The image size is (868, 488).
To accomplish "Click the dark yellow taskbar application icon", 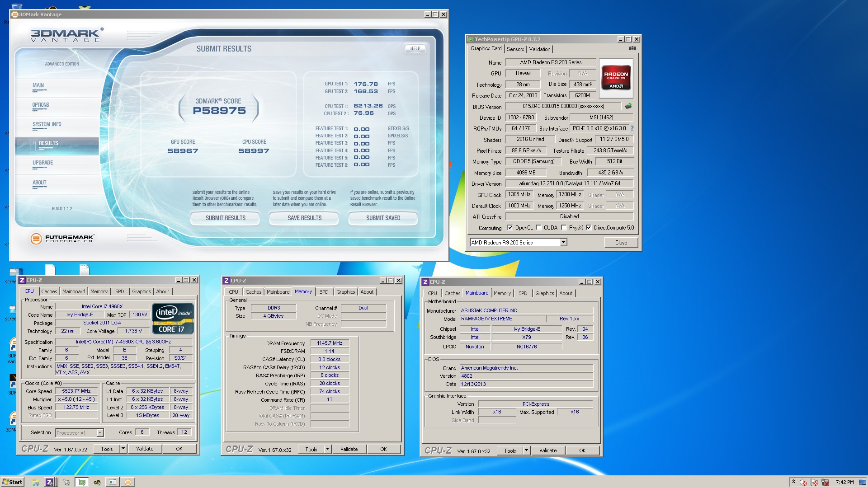I will click(x=97, y=482).
